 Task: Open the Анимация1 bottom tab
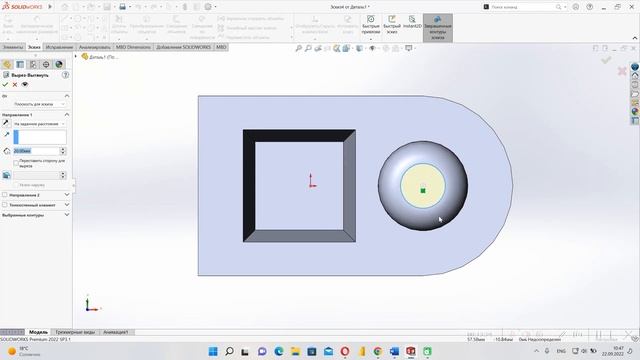116,332
